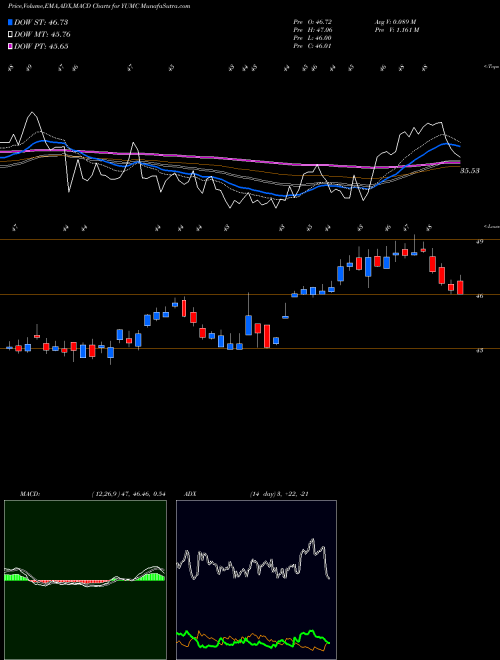Click the 'Pre H: 47.06' high value

pyautogui.click(x=313, y=30)
